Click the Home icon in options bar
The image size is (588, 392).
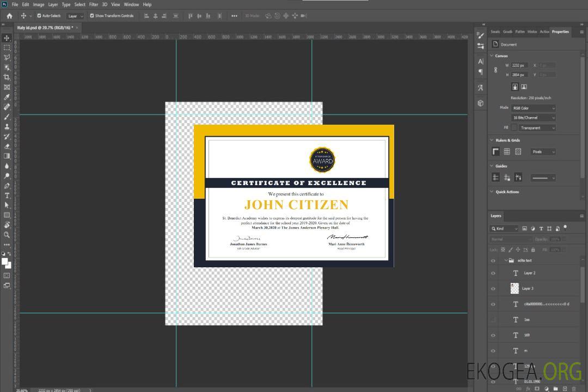point(9,16)
